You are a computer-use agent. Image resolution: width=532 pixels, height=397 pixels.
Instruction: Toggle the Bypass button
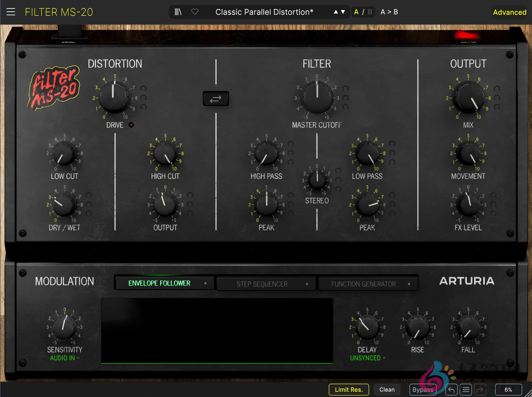click(422, 390)
